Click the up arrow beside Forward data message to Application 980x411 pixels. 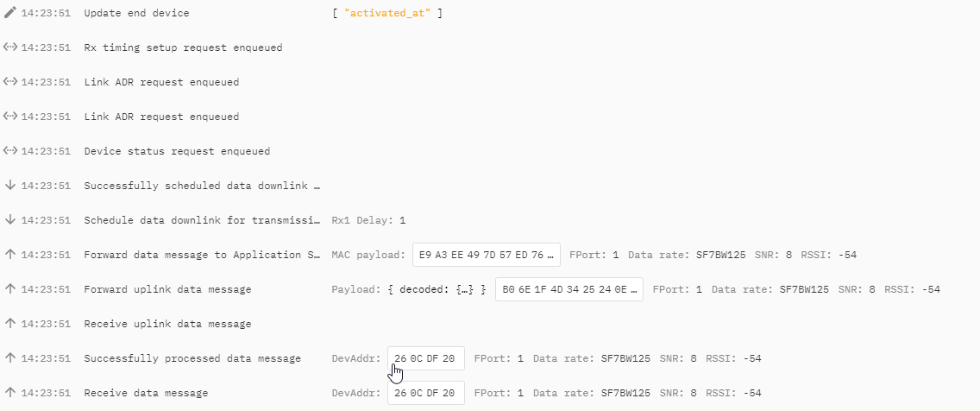pyautogui.click(x=10, y=255)
